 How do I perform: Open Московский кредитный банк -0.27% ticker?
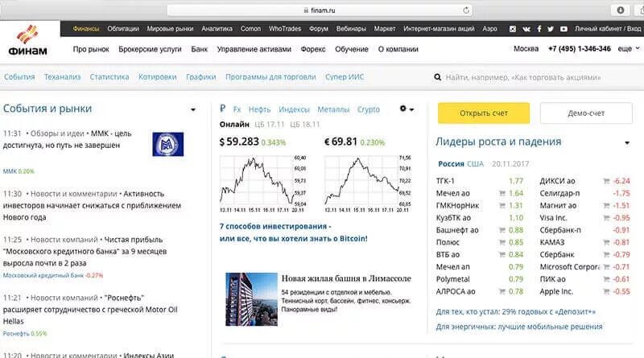coord(53,275)
